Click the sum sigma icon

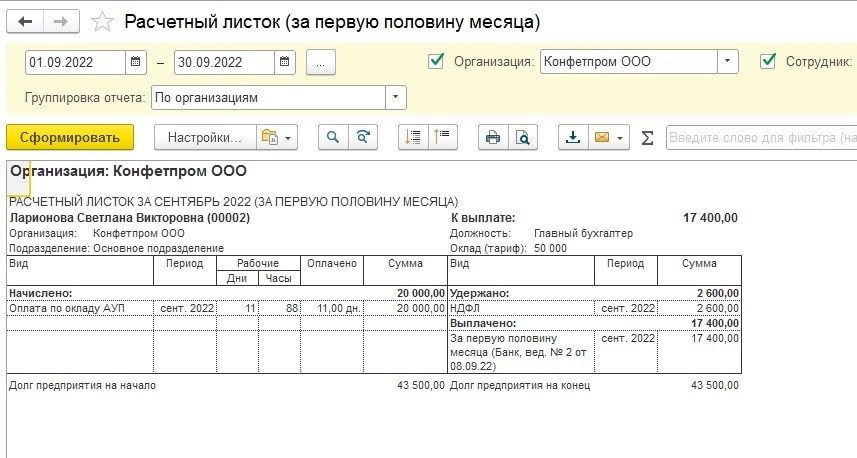tap(647, 138)
